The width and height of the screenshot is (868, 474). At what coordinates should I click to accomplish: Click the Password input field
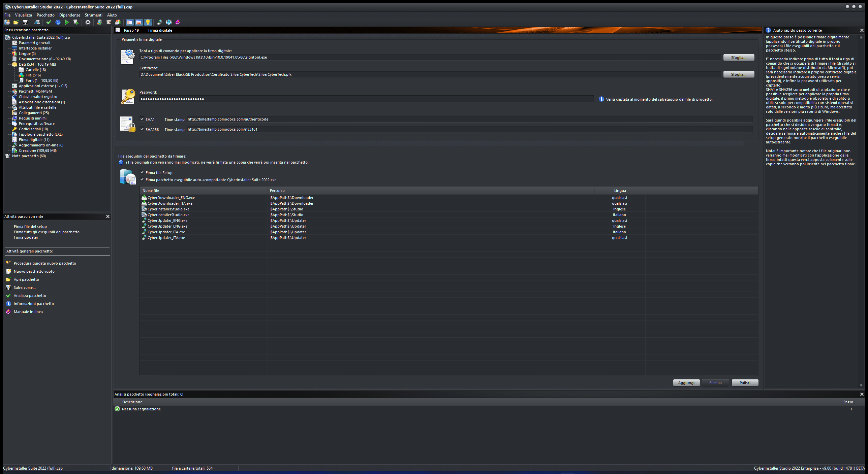point(366,99)
